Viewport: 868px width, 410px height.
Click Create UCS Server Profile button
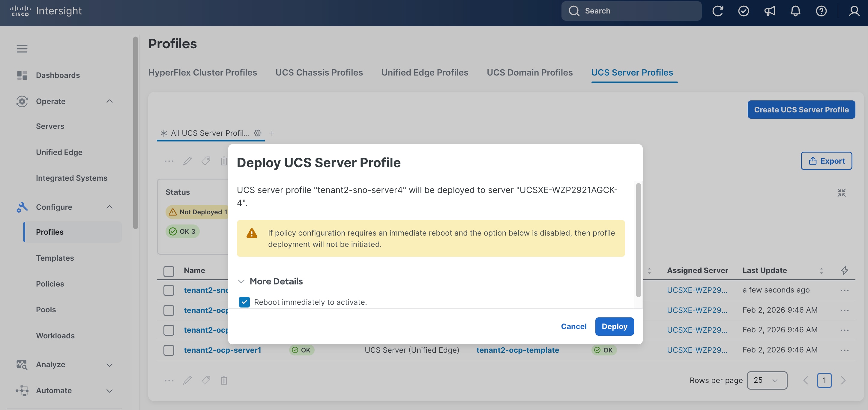801,109
